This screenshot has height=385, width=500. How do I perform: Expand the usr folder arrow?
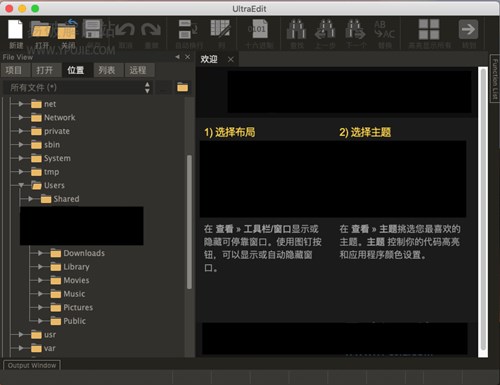click(x=21, y=335)
